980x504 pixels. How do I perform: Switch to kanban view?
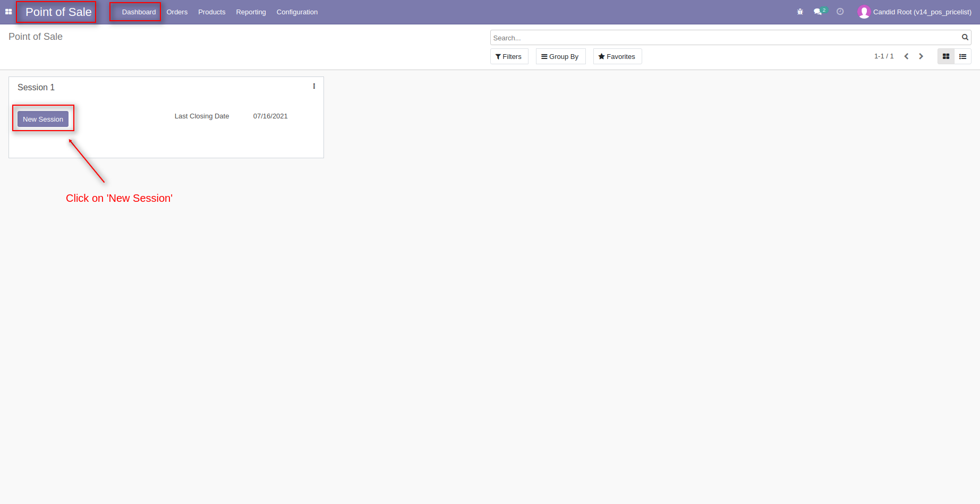pos(946,56)
